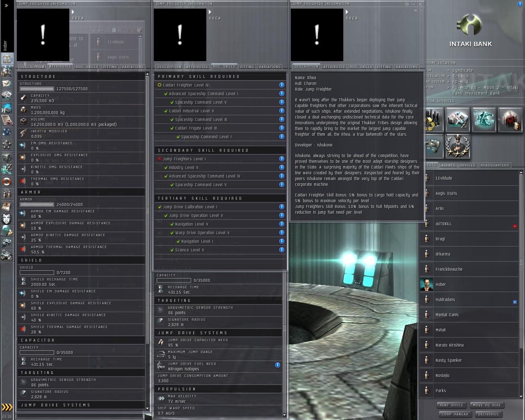Screen dimensions: 525x420
Task: Open the officer with gold stars service
Action: coord(458,146)
